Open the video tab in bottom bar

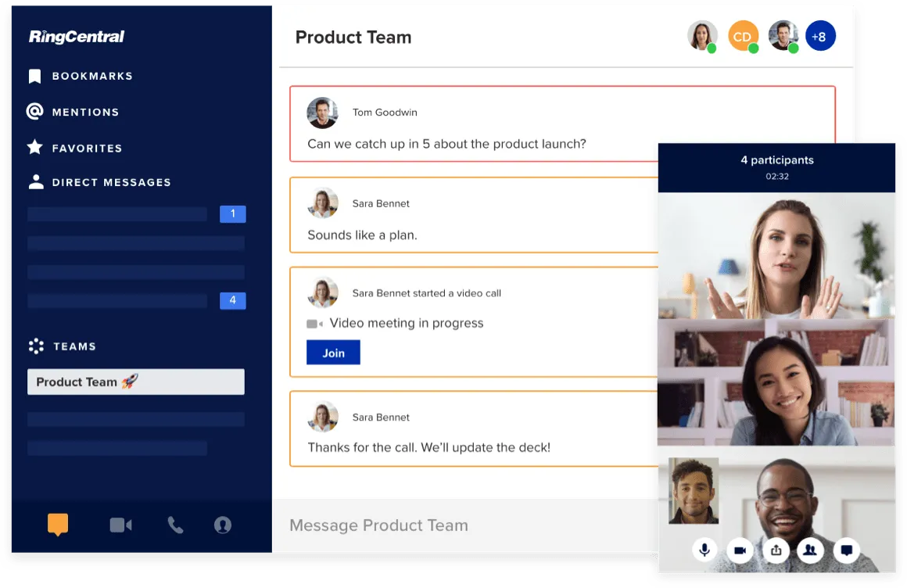click(x=120, y=525)
